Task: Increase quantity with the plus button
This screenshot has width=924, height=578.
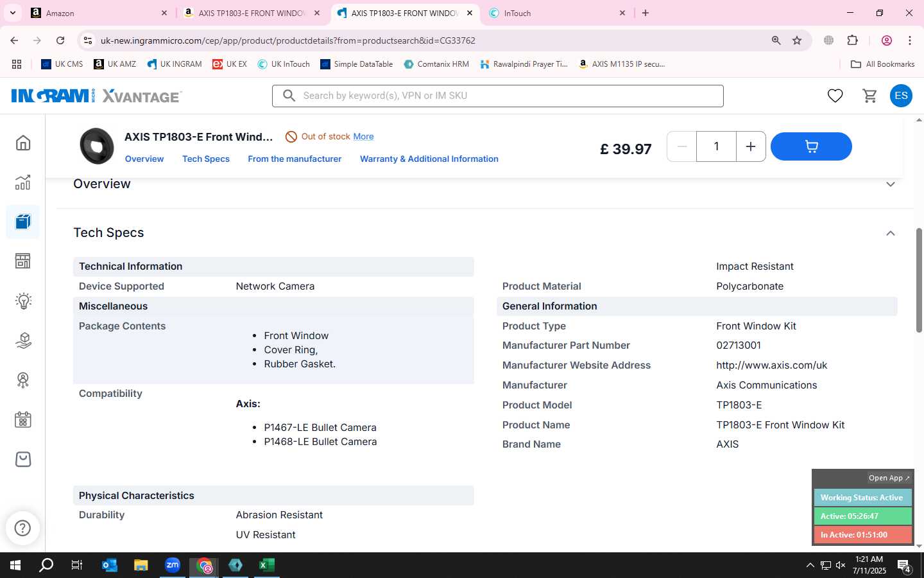Action: 751,146
